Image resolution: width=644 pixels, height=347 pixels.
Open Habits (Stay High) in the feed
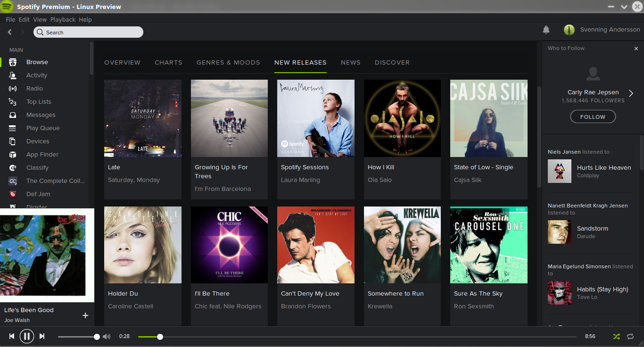pyautogui.click(x=603, y=289)
